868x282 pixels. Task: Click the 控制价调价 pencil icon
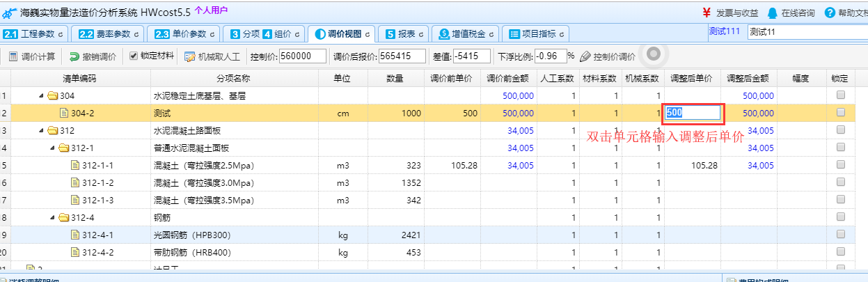[585, 56]
